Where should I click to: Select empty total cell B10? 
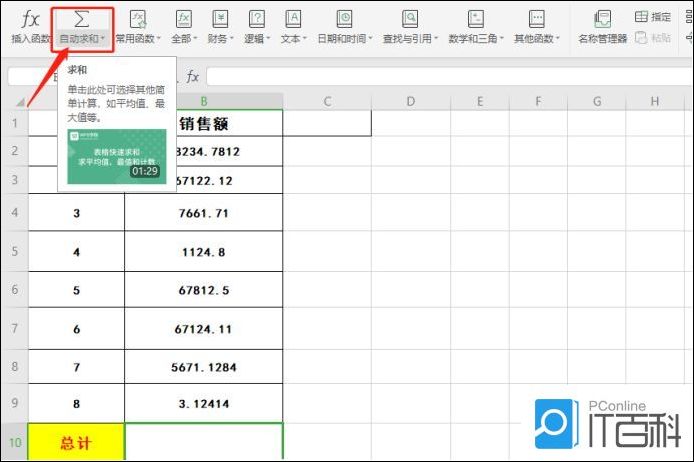[204, 442]
